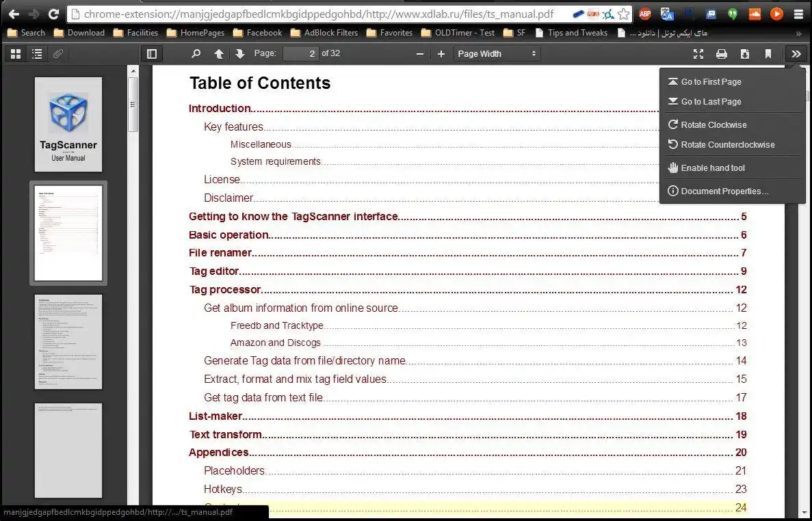This screenshot has width=812, height=521.
Task: Open the SF bookmarks folder
Action: 514,33
